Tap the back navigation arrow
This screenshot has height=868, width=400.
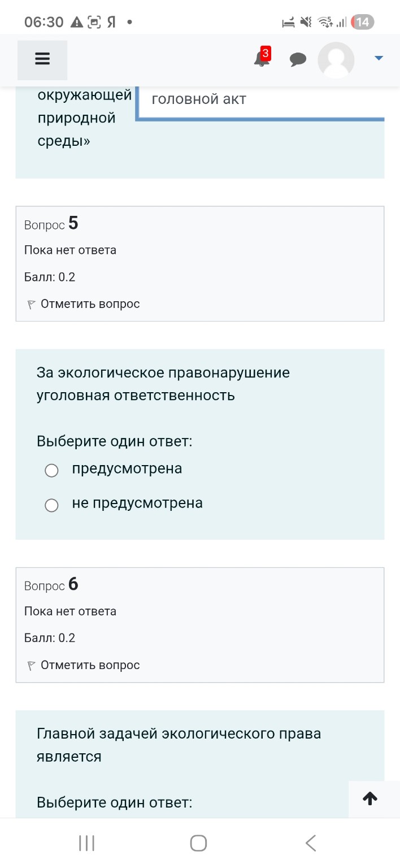click(311, 842)
